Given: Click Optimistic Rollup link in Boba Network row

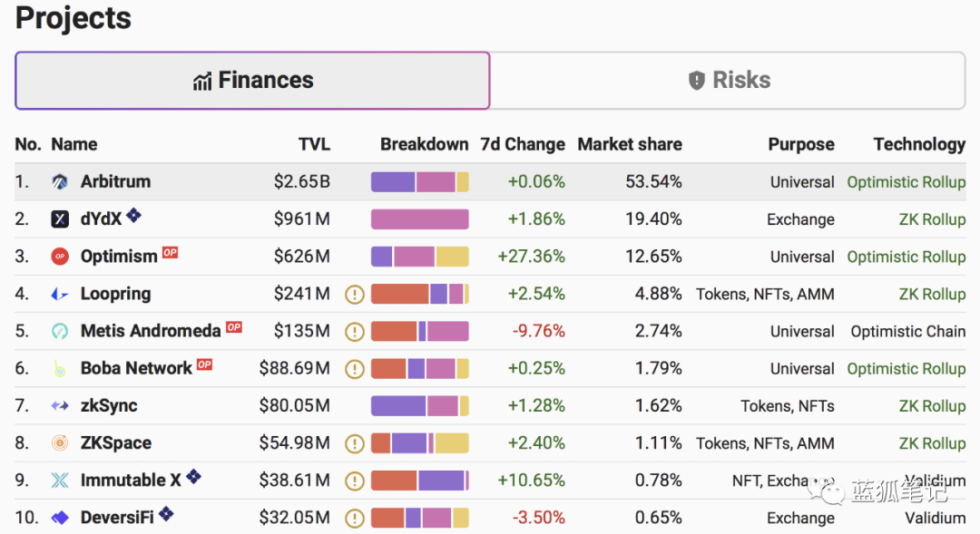Looking at the screenshot, I should 906,368.
